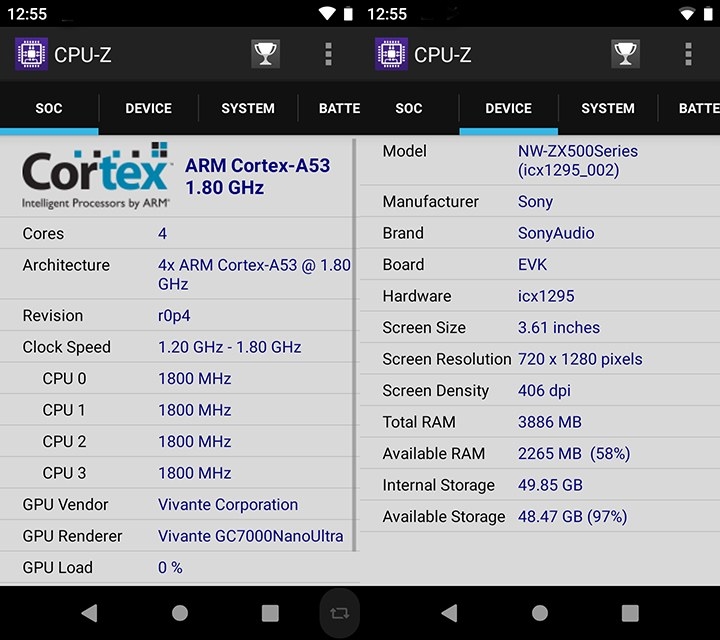Tap Wi-Fi status icon on right screen
The height and width of the screenshot is (640, 720).
point(687,13)
